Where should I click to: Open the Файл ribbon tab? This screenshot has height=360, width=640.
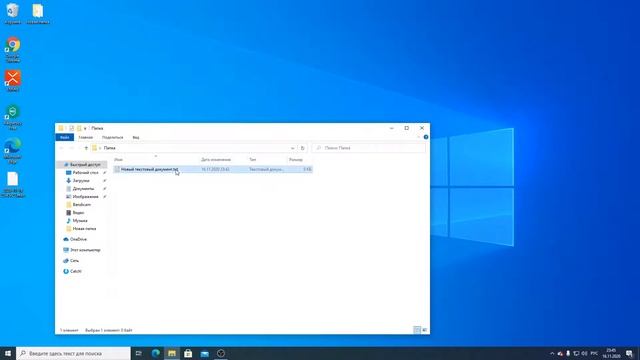64,138
